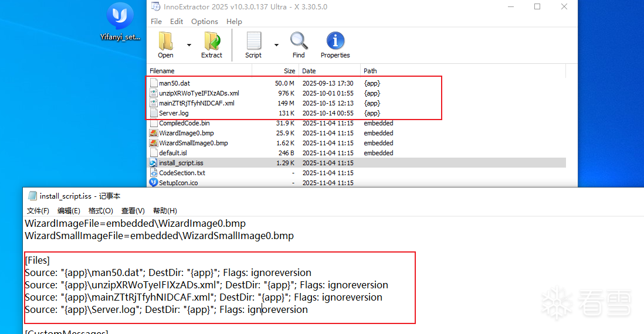Viewport: 644px width, 334px height.
Task: Select the CodeSection.txt filename
Action: [x=182, y=173]
